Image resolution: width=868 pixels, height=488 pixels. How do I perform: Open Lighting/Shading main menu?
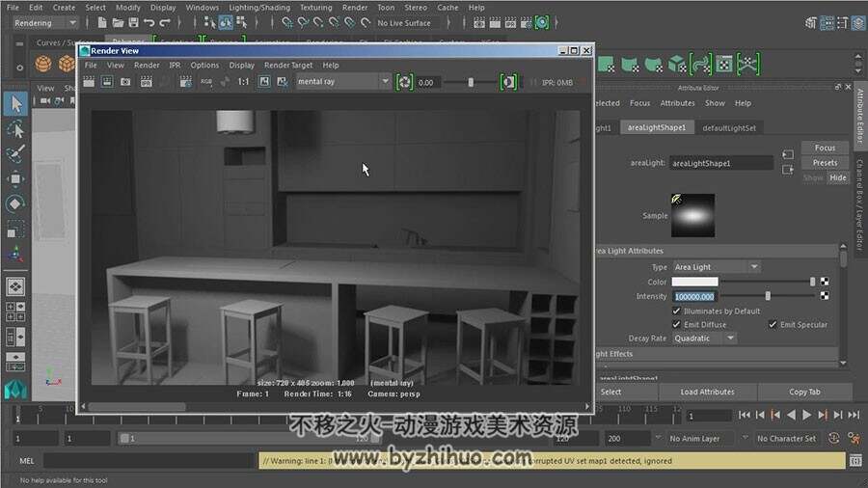[x=259, y=7]
